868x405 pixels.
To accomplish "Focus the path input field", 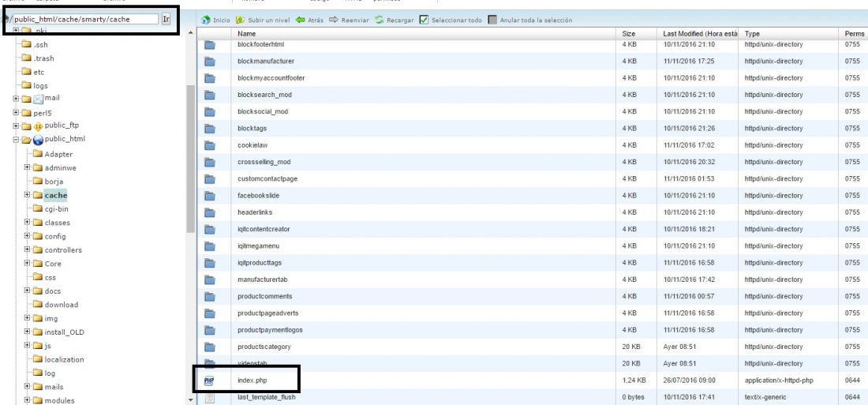I will (x=86, y=19).
